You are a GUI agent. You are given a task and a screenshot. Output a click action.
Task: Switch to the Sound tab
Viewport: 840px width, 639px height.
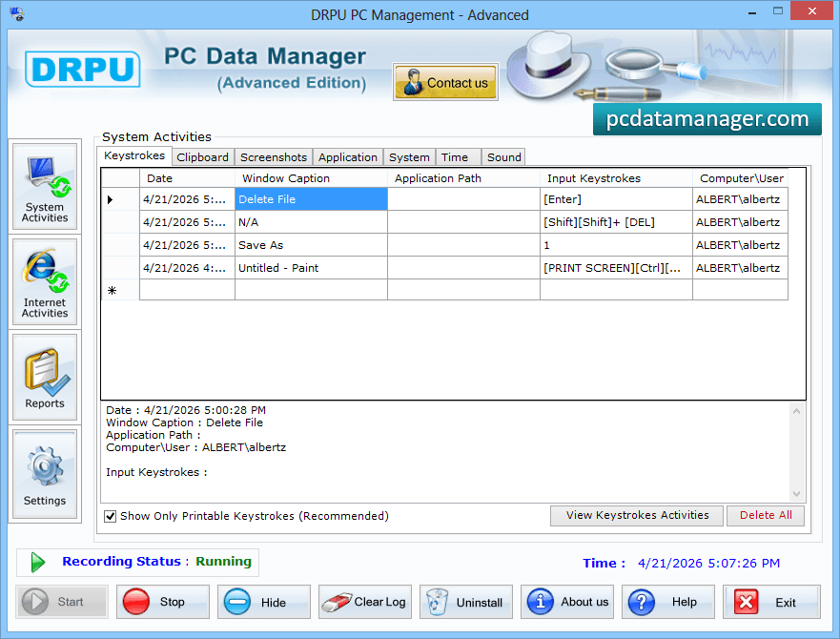[x=503, y=157]
